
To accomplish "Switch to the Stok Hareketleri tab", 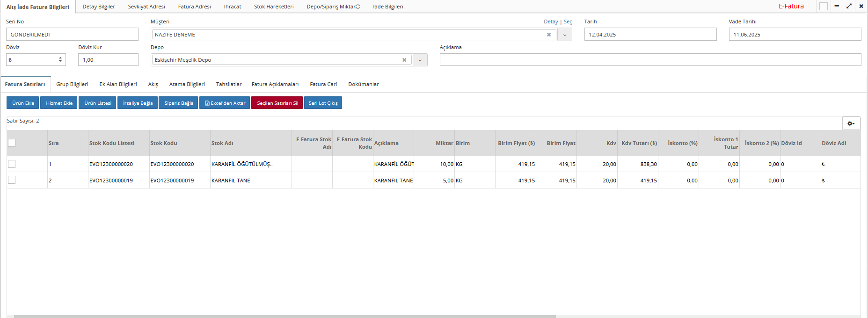I will (274, 7).
